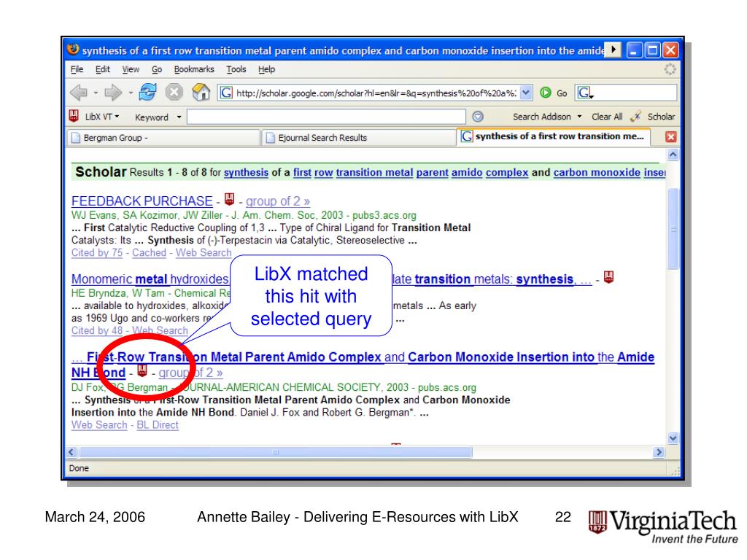Image resolution: width=747 pixels, height=560 pixels.
Task: Click in the URL address field
Action: coord(376,93)
